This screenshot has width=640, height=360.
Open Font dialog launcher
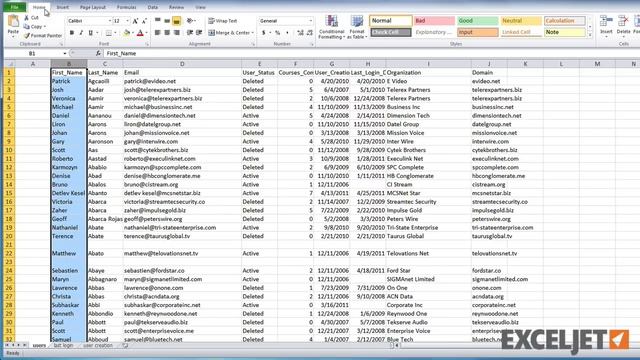(147, 44)
